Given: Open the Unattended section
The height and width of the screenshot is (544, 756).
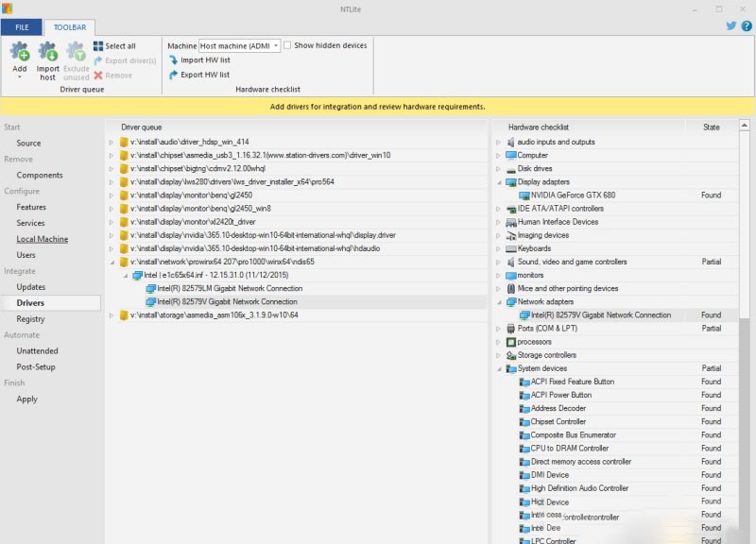Looking at the screenshot, I should click(x=37, y=350).
